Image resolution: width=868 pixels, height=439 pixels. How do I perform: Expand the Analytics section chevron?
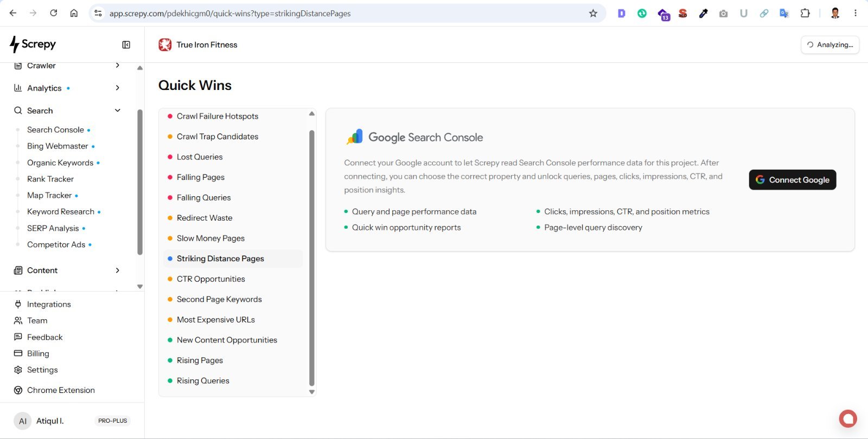tap(118, 88)
